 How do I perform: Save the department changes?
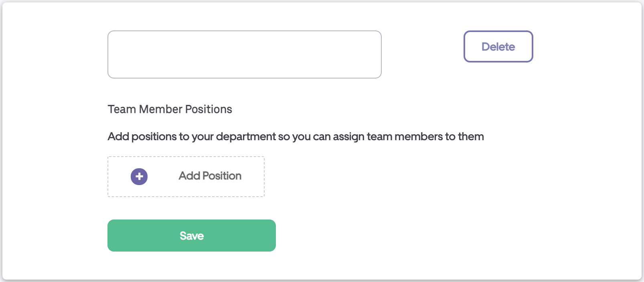[191, 236]
